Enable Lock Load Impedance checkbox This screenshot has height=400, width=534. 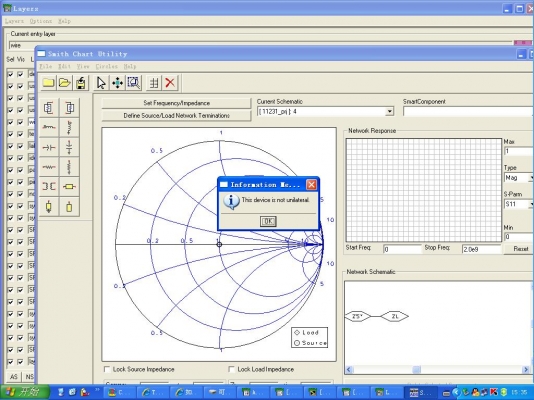coord(232,369)
